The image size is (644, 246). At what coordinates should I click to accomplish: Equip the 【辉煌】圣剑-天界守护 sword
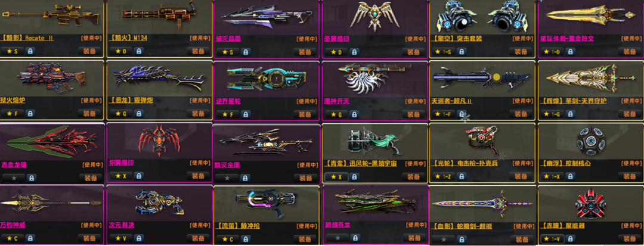[629, 114]
